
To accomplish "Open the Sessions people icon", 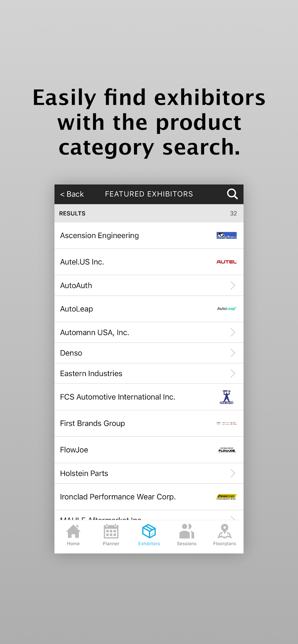I will pyautogui.click(x=187, y=531).
